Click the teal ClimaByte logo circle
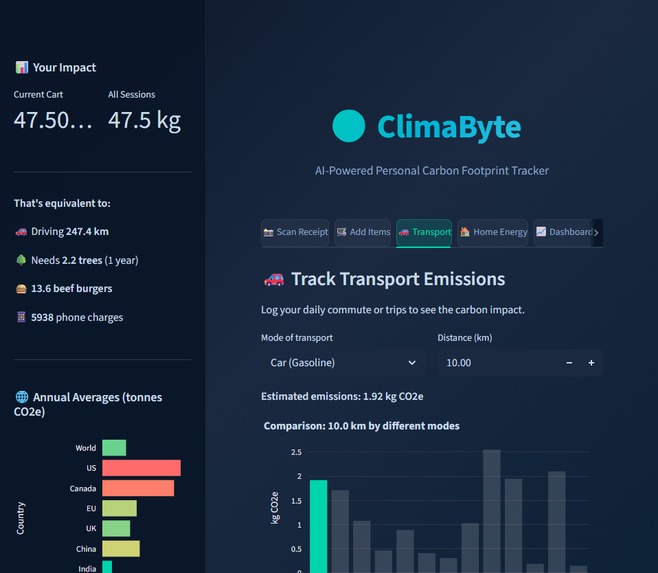The width and height of the screenshot is (658, 573). coord(349,126)
